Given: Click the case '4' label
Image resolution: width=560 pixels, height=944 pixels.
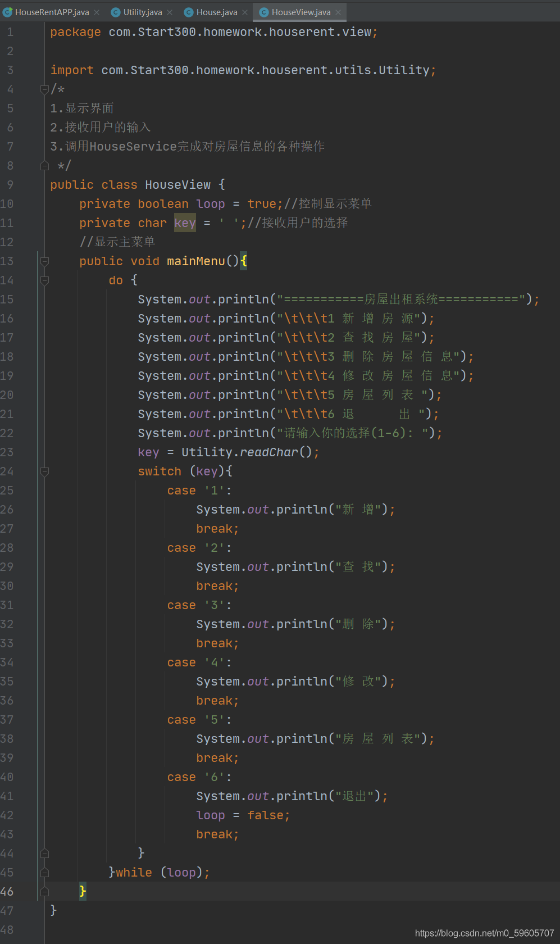Looking at the screenshot, I should 199,662.
